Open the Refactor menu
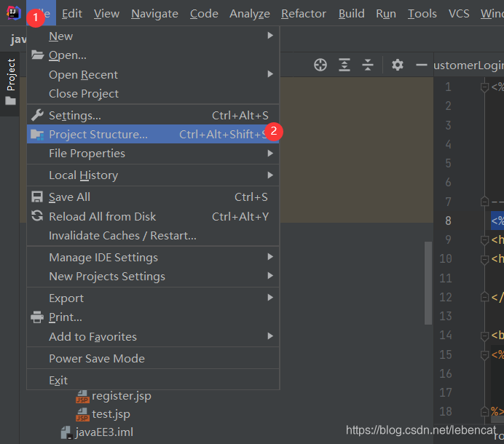The width and height of the screenshot is (504, 444). [x=304, y=14]
